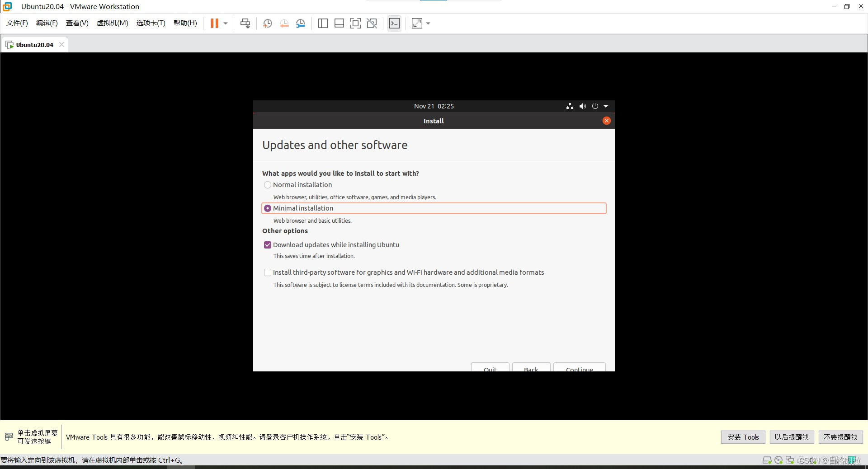Switch to Unity mode icon
868x469 pixels.
(x=372, y=23)
